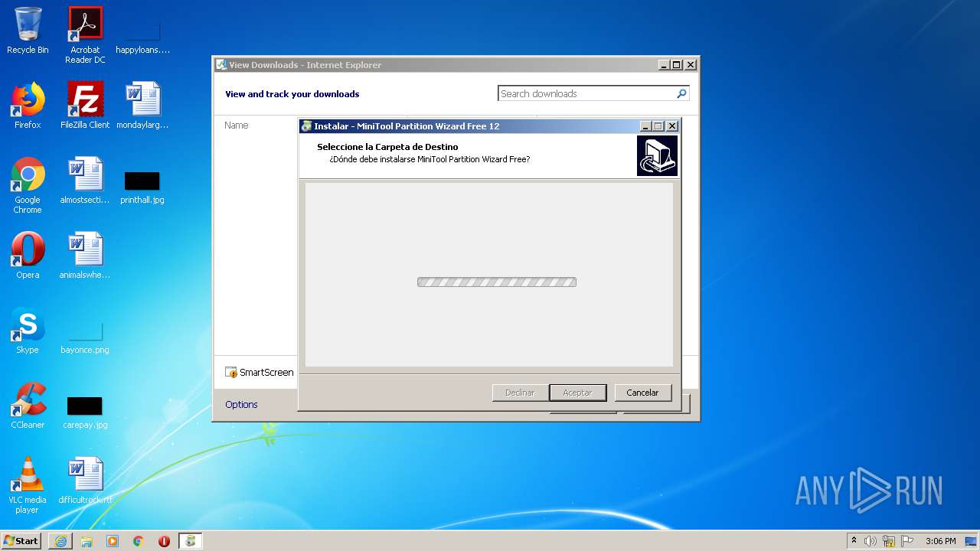Minimize the View Downloads window
This screenshot has width=980, height=551.
pyautogui.click(x=664, y=65)
